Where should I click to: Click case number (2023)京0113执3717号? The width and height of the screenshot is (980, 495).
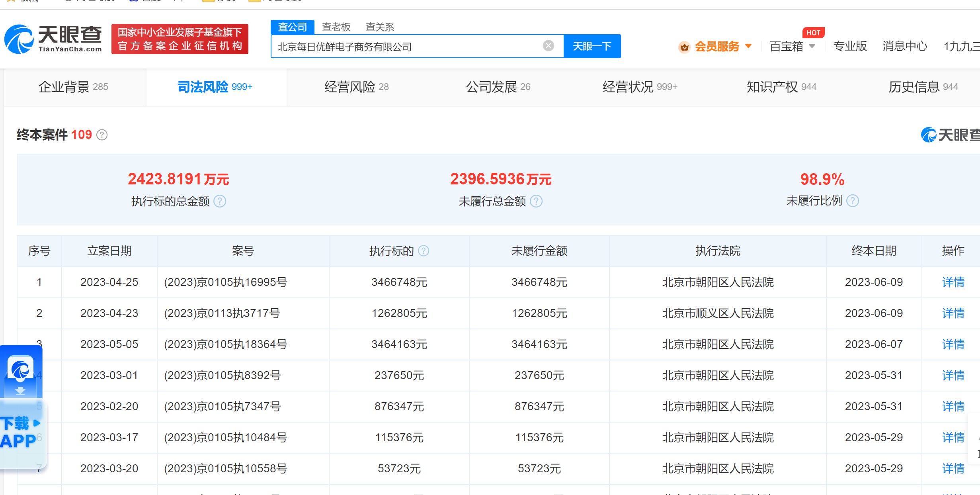click(222, 313)
